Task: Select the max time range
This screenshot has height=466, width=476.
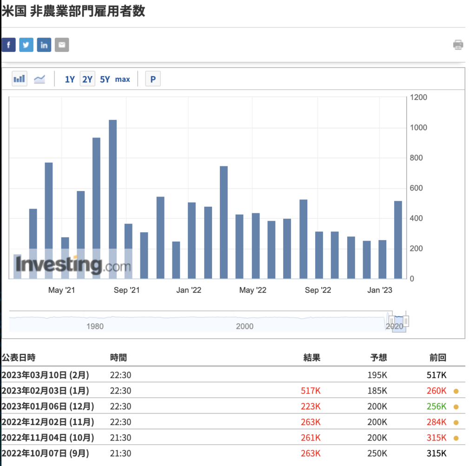Action: coord(122,79)
